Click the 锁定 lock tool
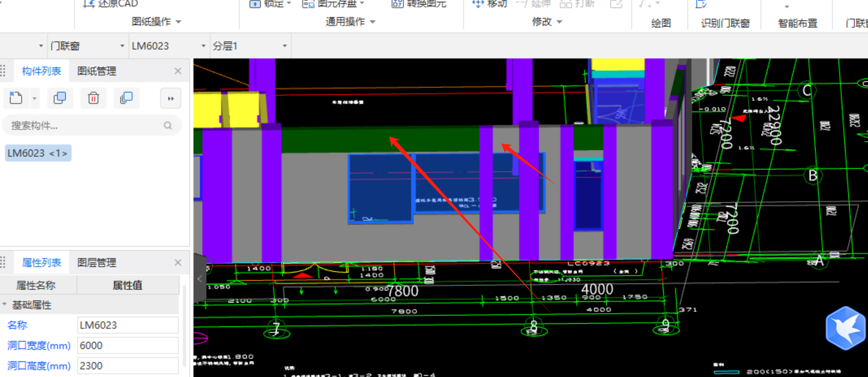The width and height of the screenshot is (868, 377). click(270, 4)
